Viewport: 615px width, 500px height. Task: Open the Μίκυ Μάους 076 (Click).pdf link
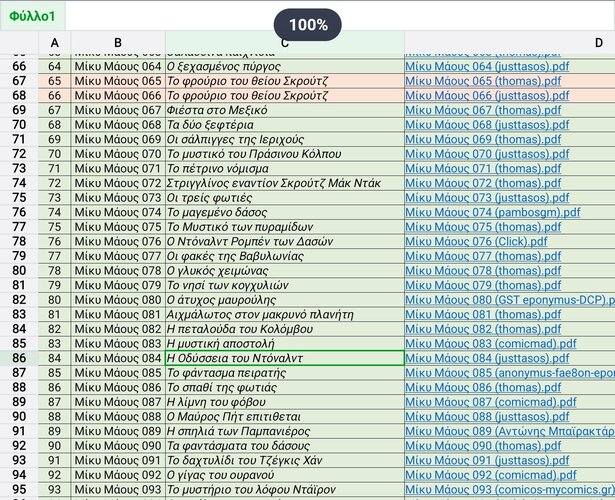476,241
